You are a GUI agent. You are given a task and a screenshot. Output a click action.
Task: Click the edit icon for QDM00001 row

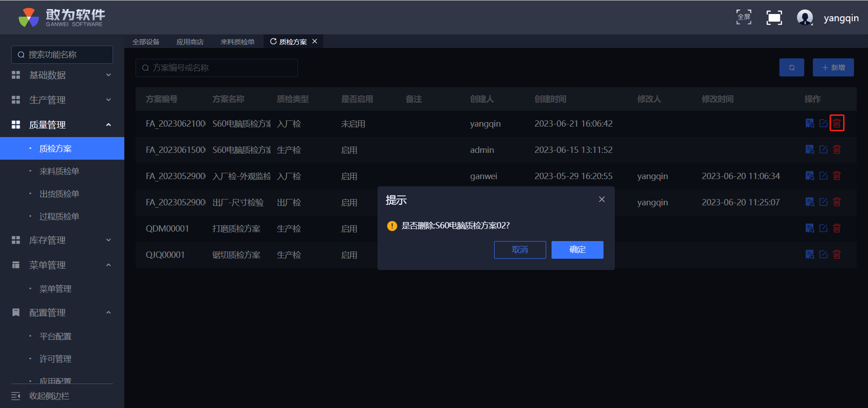(x=823, y=228)
